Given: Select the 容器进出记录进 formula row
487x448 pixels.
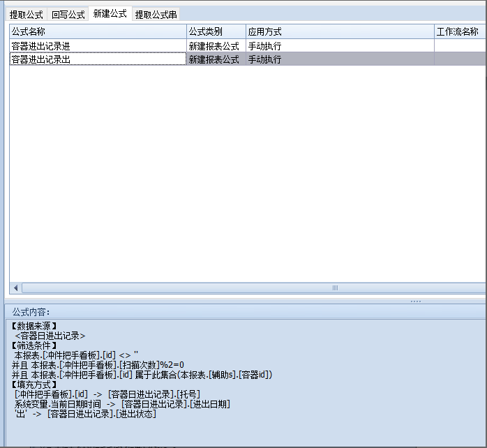Looking at the screenshot, I should click(98, 46).
